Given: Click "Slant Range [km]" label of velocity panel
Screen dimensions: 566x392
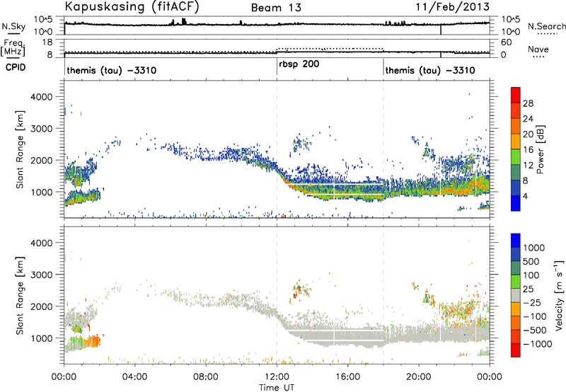Looking at the screenshot, I should click(x=21, y=295).
